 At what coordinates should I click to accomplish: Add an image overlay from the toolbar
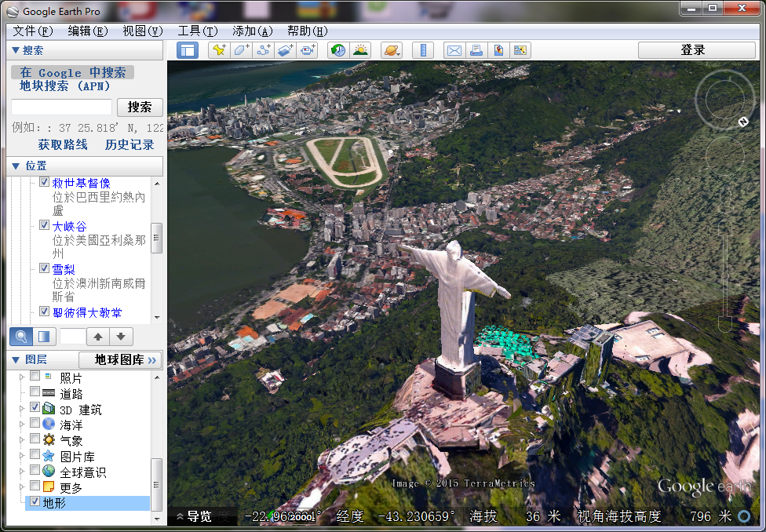(286, 50)
